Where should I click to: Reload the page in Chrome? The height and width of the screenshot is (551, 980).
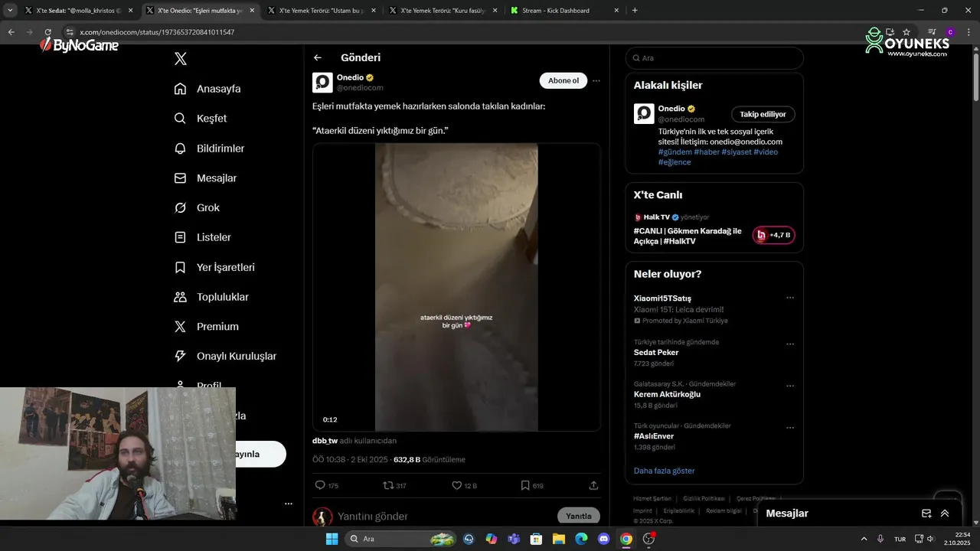coord(48,32)
